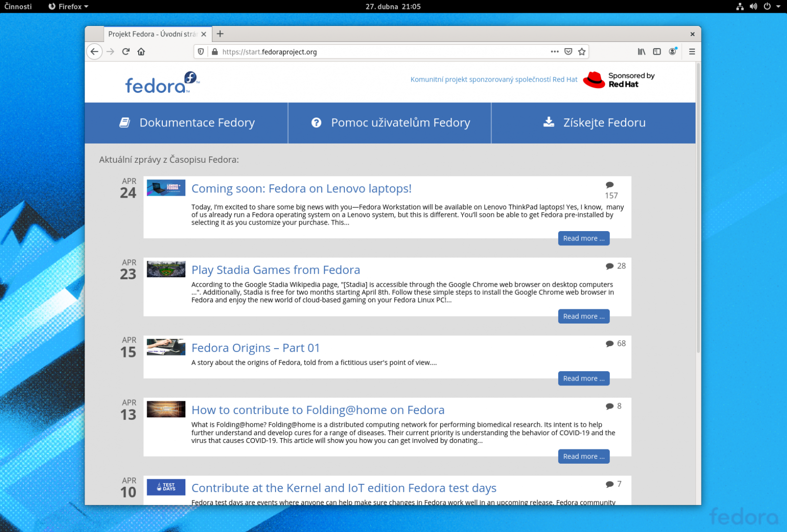
Task: Open the Fedora on Lenovo laptops article
Action: pyautogui.click(x=302, y=188)
